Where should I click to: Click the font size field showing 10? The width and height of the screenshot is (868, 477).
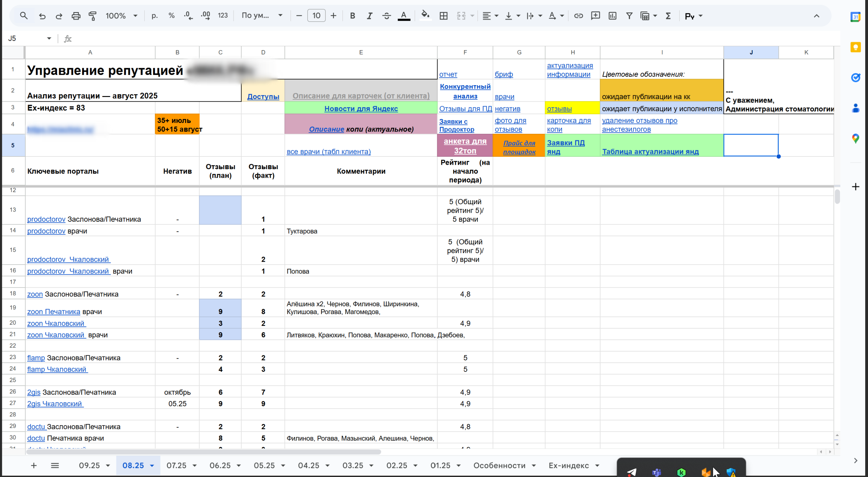coord(316,15)
